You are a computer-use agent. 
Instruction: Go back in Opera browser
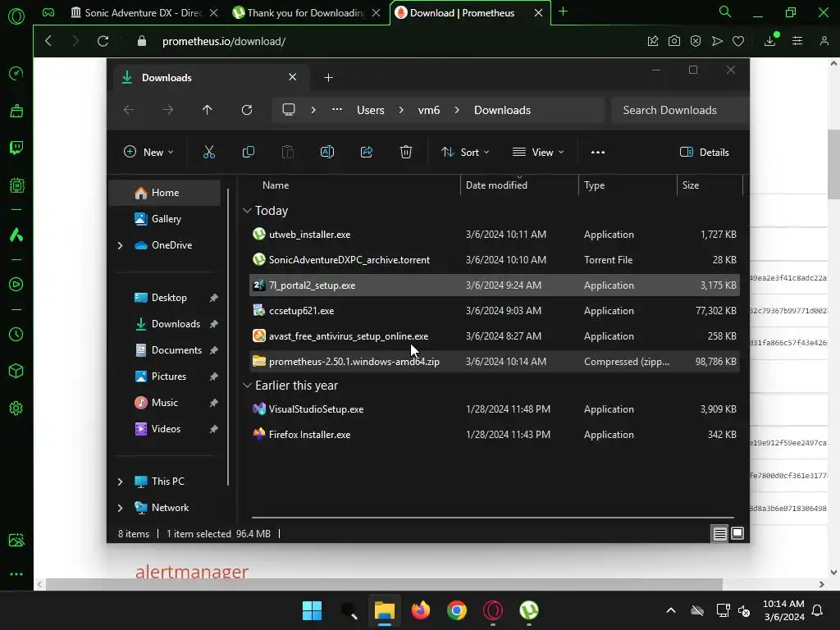tap(48, 41)
